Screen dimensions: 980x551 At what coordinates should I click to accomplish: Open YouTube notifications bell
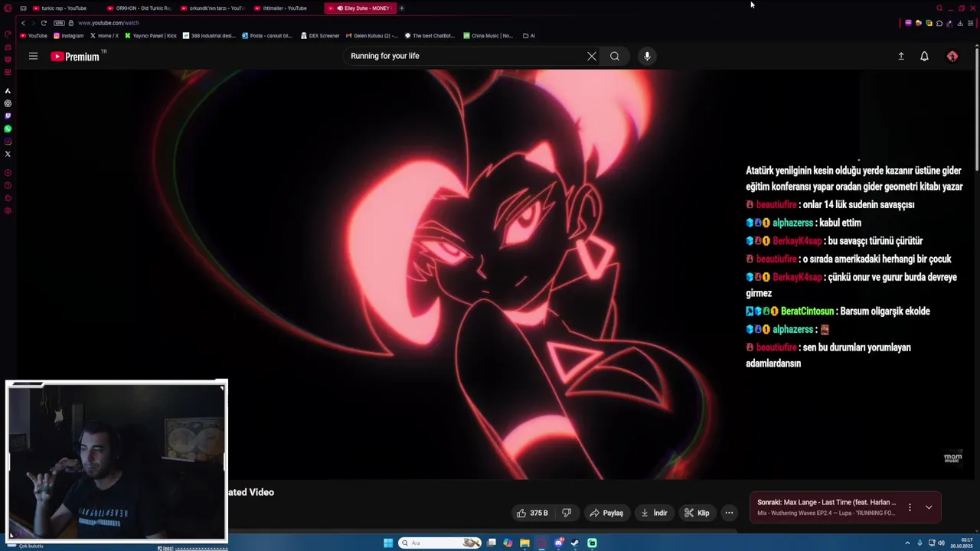click(924, 56)
